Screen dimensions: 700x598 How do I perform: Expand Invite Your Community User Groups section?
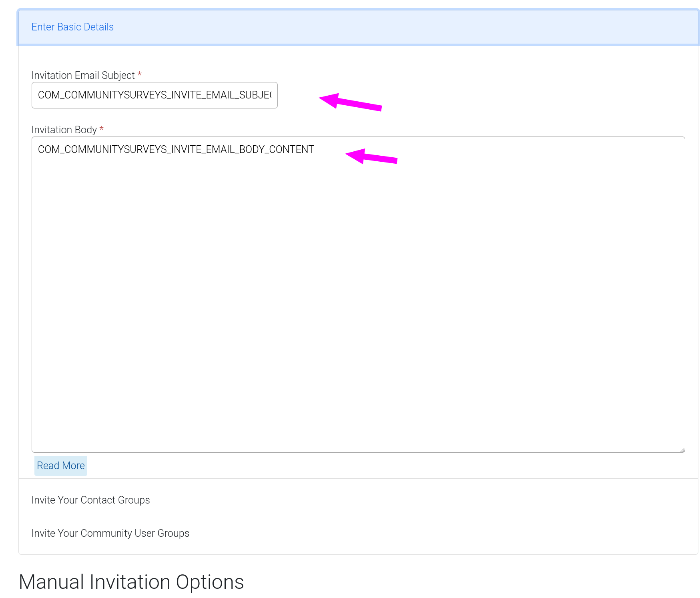coord(110,533)
